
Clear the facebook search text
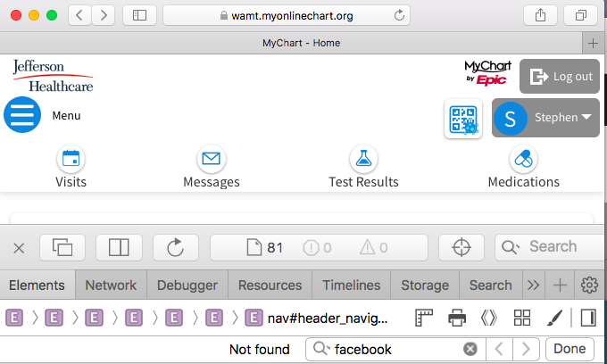pos(470,349)
